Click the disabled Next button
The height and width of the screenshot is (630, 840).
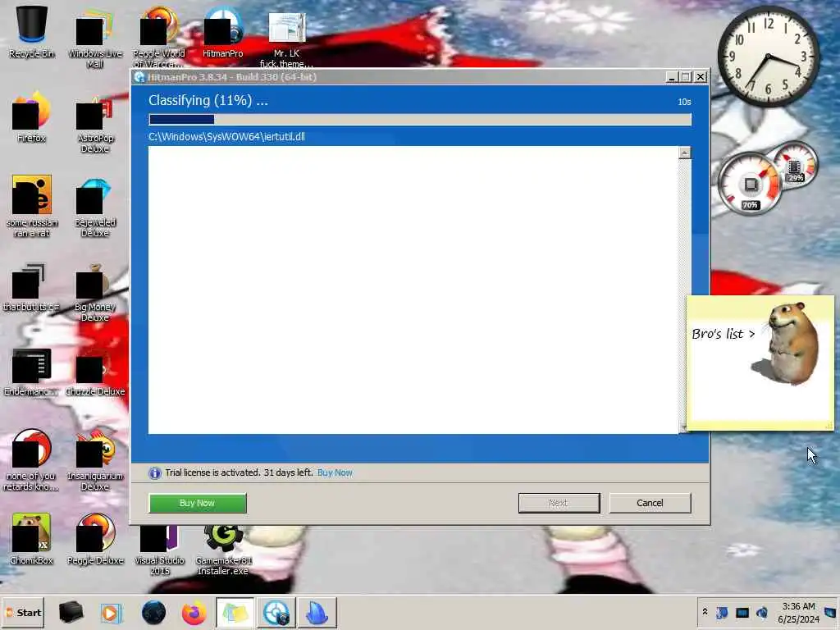click(x=559, y=503)
